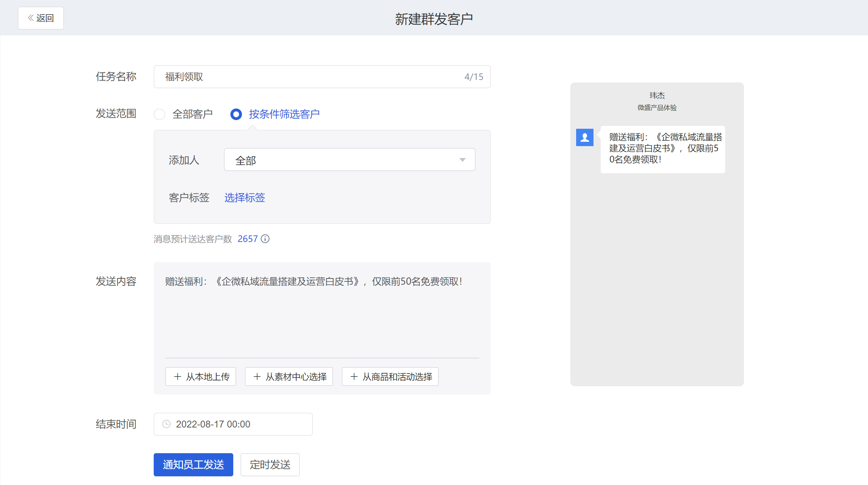Screen dimensions: 868x485
Task: Click the 返回 back button
Action: 41,18
